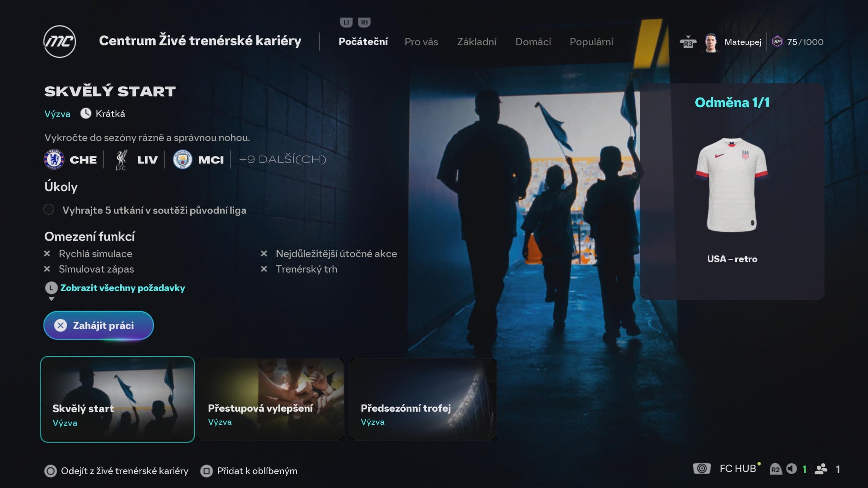Click the Mateupej manager avatar

[711, 42]
